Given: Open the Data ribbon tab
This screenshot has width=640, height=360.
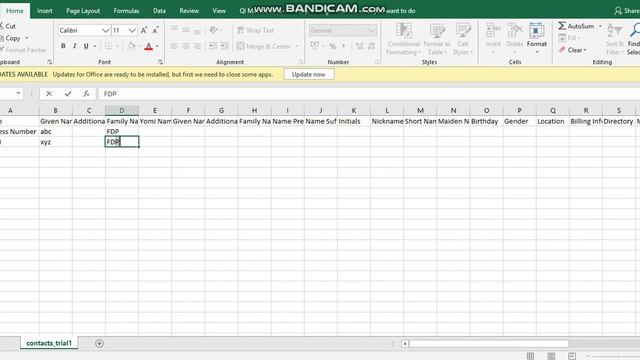Looking at the screenshot, I should [x=159, y=11].
